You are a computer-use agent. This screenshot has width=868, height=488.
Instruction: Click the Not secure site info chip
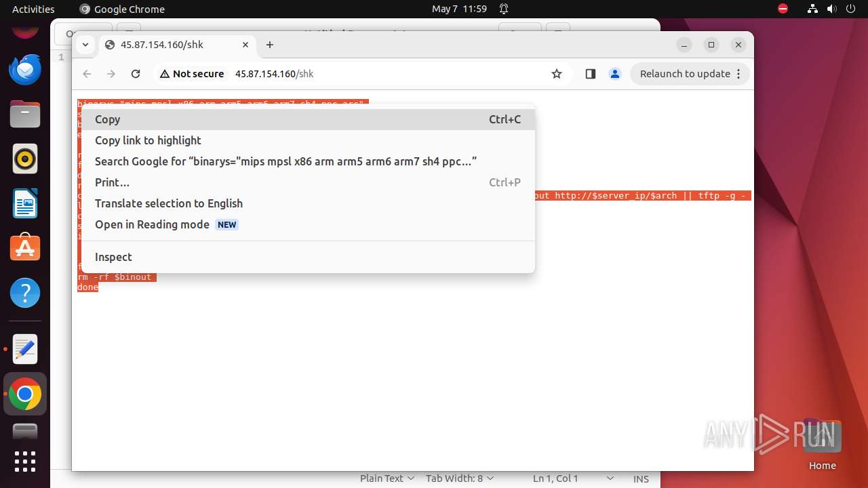point(192,74)
